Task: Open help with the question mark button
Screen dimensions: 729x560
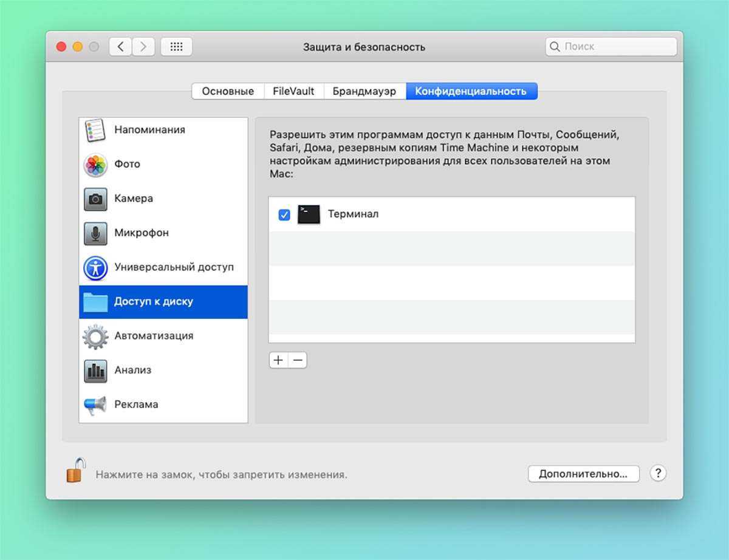Action: pos(658,474)
